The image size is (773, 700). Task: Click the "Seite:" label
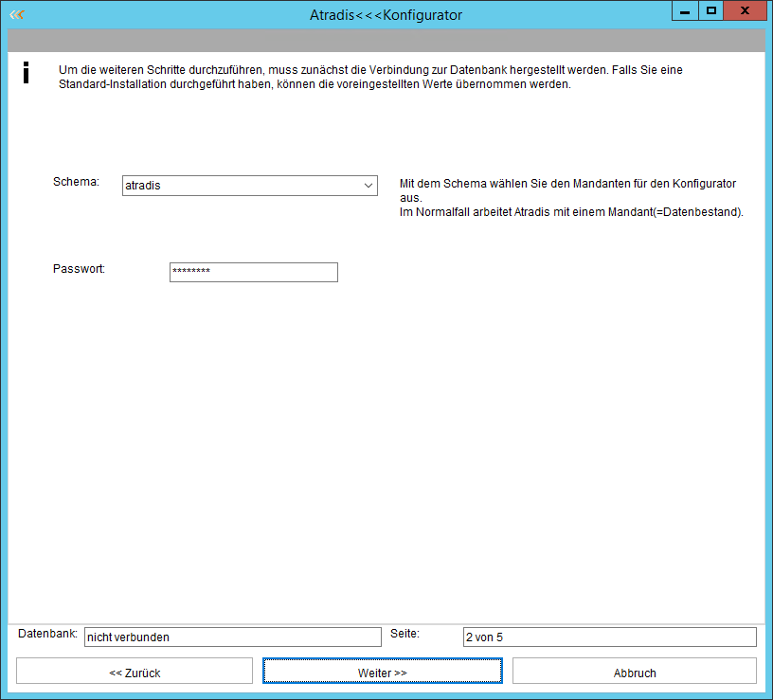[404, 634]
